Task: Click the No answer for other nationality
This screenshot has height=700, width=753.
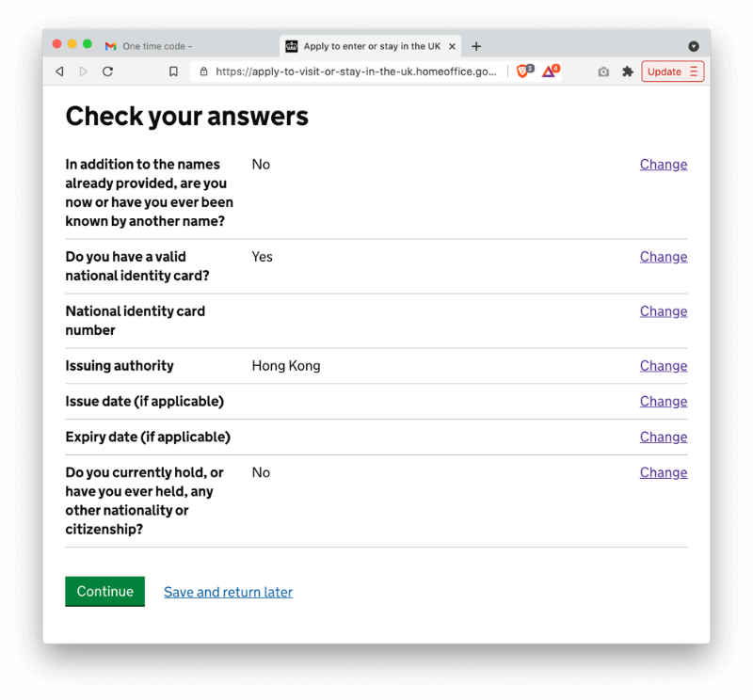Action: (x=262, y=472)
